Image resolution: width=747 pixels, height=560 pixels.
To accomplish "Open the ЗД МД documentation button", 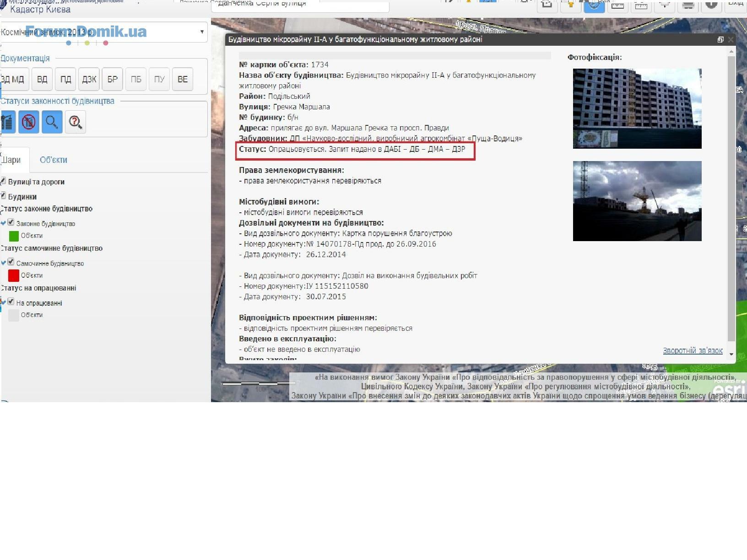I will pos(14,79).
